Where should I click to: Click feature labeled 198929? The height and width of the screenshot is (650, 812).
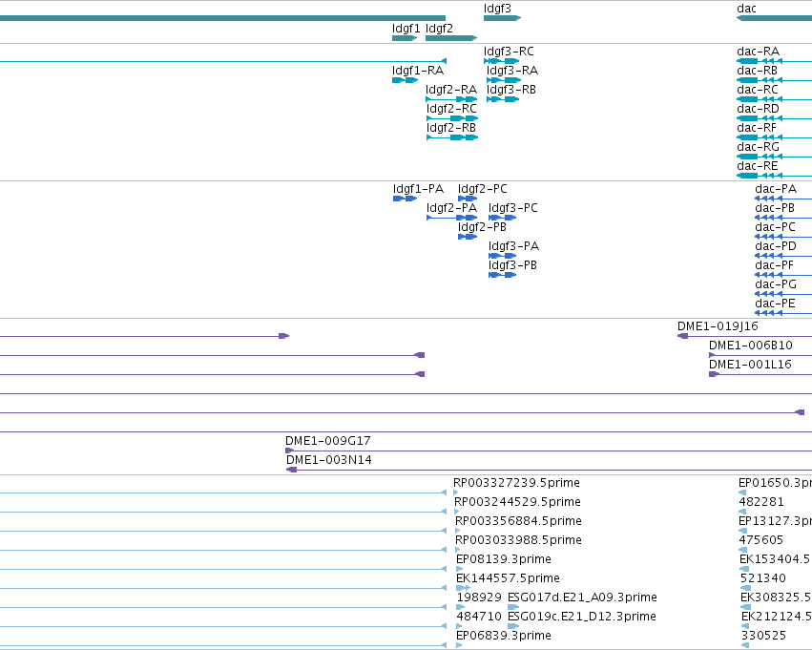(479, 598)
